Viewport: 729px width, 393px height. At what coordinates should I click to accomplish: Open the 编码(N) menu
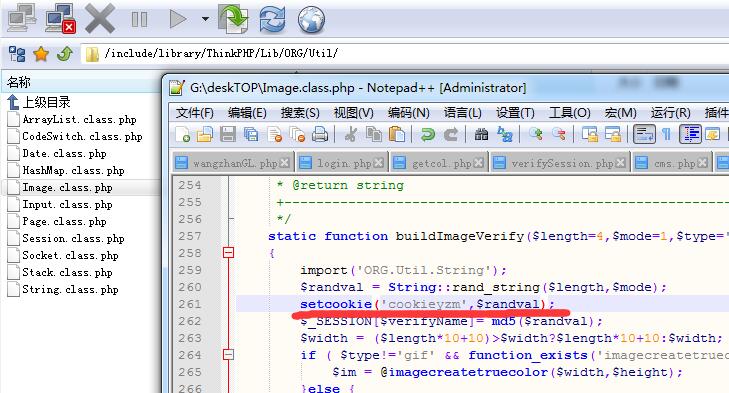click(408, 113)
